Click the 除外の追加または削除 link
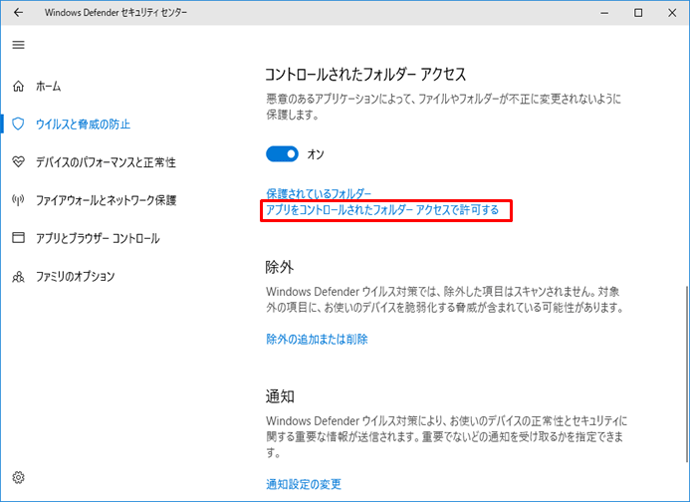The image size is (690, 502). [317, 339]
